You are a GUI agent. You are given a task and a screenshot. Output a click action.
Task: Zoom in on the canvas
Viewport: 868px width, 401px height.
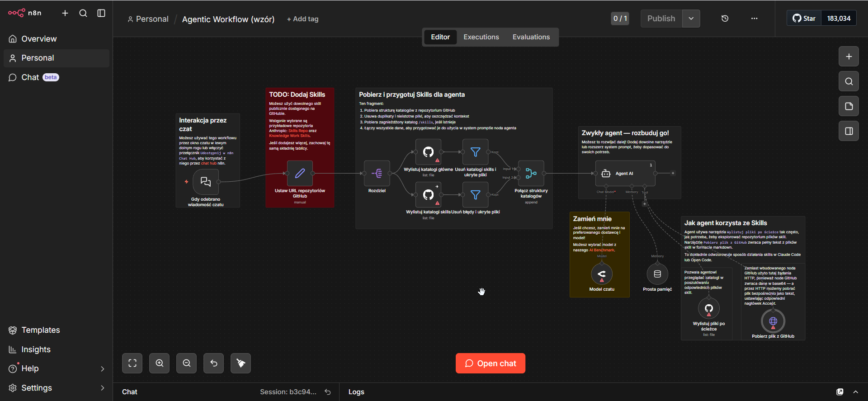[160, 363]
